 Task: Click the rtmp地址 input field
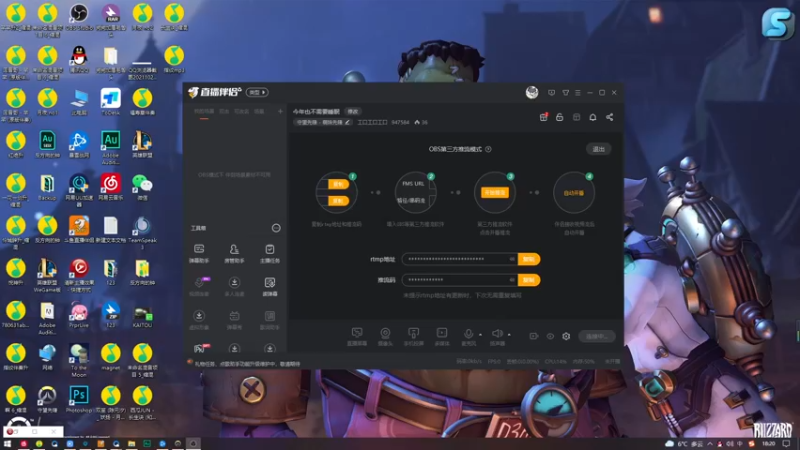click(x=460, y=259)
